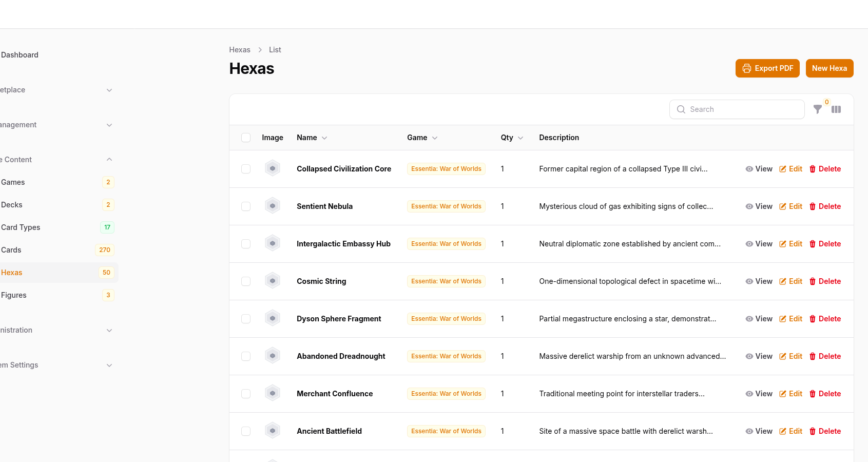Edit the Sentient Nebula hexa

[790, 206]
